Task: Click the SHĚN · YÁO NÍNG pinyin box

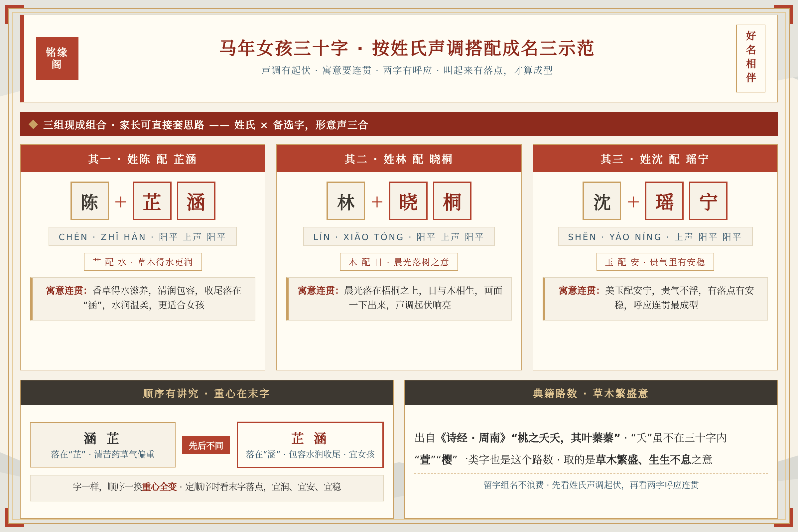Action: (655, 236)
